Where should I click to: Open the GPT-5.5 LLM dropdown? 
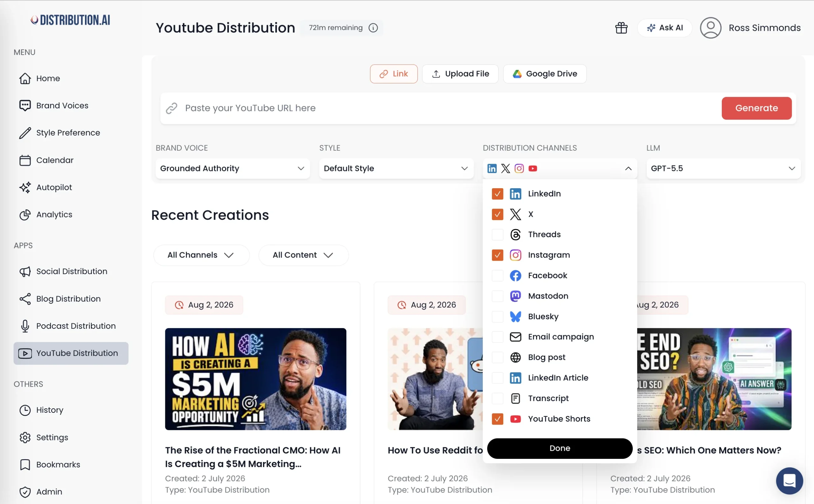(x=723, y=168)
